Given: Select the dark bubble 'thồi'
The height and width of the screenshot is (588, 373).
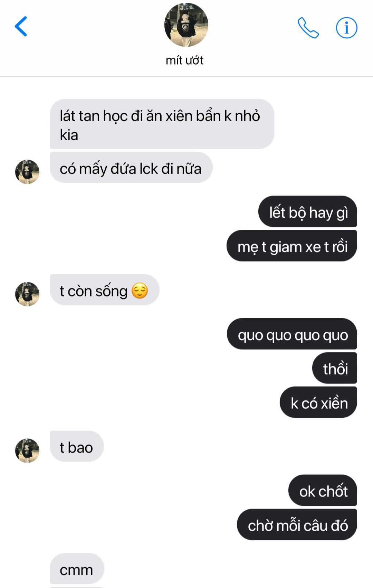Looking at the screenshot, I should tap(335, 368).
